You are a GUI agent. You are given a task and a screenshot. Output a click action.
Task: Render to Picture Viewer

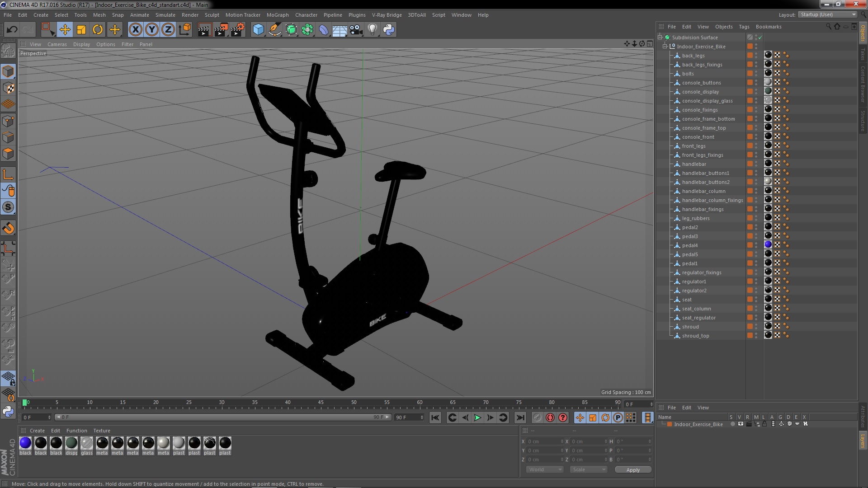coord(221,30)
